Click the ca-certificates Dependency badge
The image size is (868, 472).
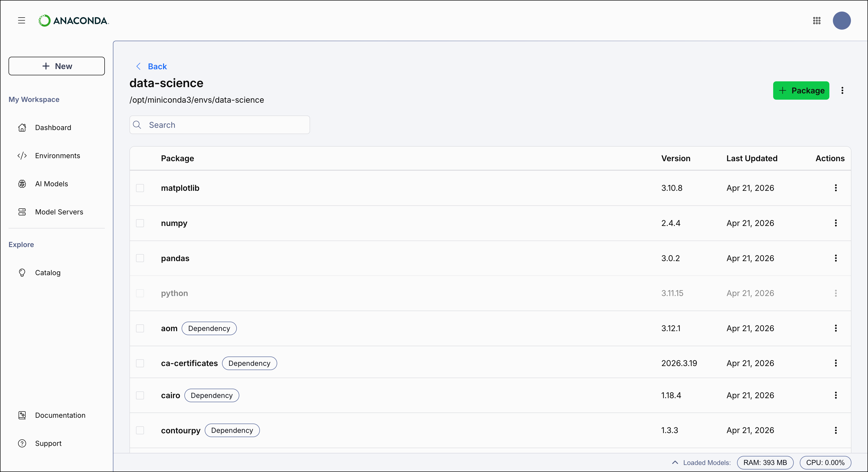249,364
